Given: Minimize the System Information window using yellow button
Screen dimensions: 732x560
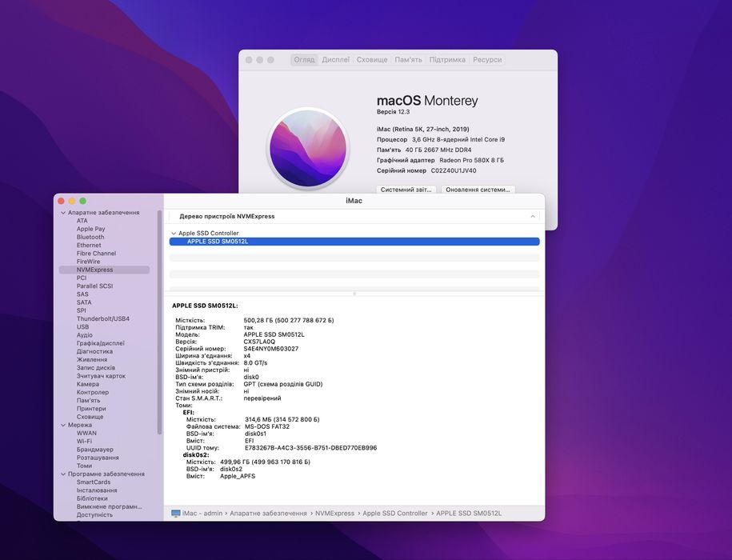Looking at the screenshot, I should (72, 201).
